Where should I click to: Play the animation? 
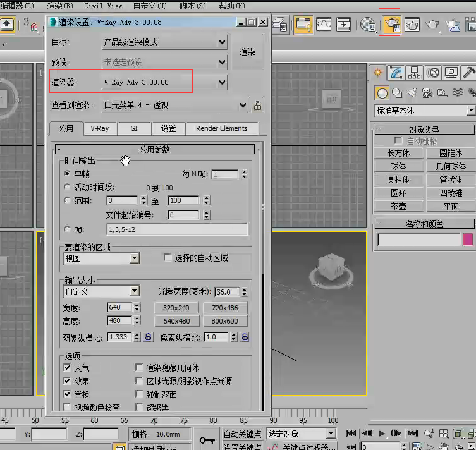point(382,434)
